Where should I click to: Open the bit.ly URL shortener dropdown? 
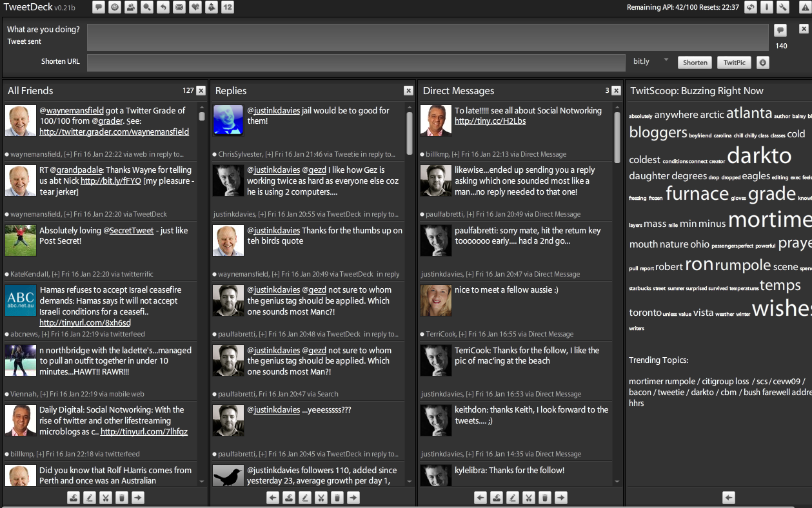651,62
